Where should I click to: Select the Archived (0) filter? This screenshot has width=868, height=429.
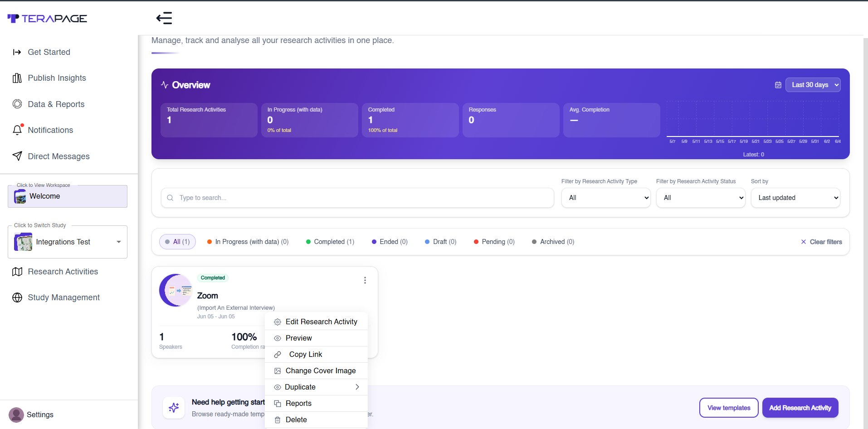pos(553,242)
